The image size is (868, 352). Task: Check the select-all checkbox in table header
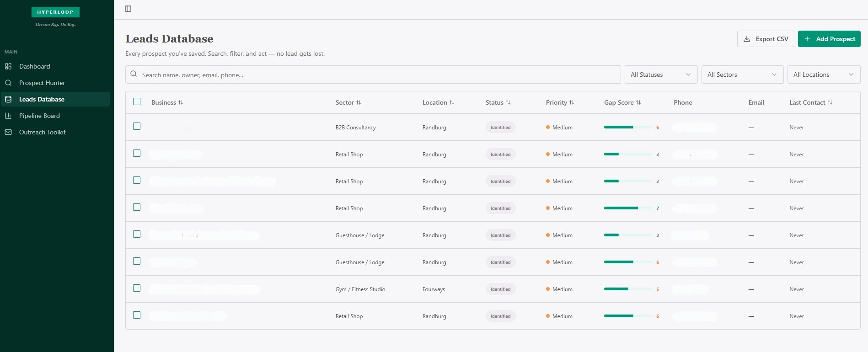click(x=137, y=101)
